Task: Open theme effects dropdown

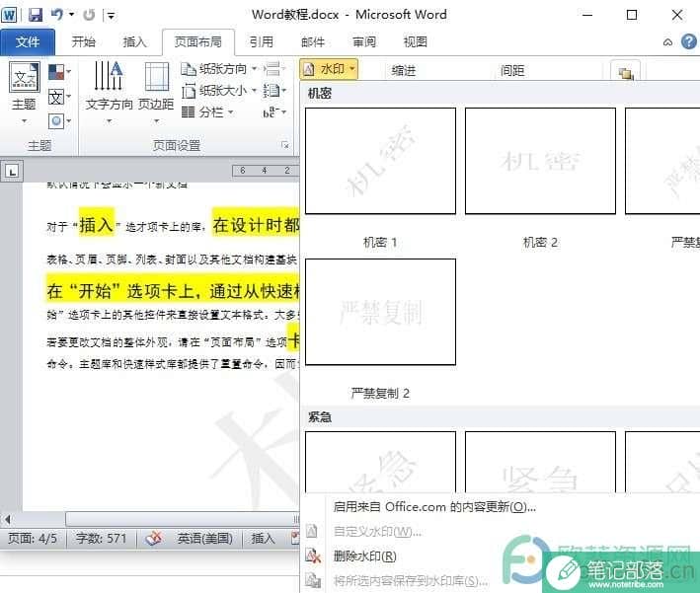Action: point(59,121)
